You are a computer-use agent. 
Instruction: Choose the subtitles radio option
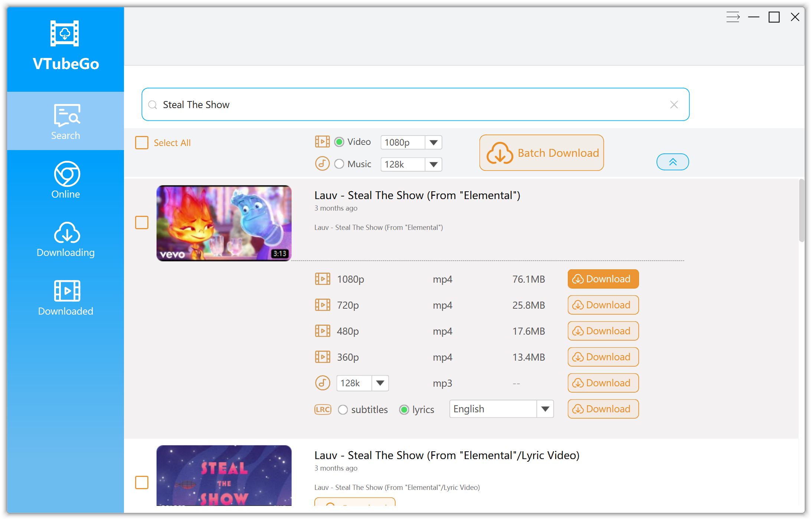click(x=343, y=410)
